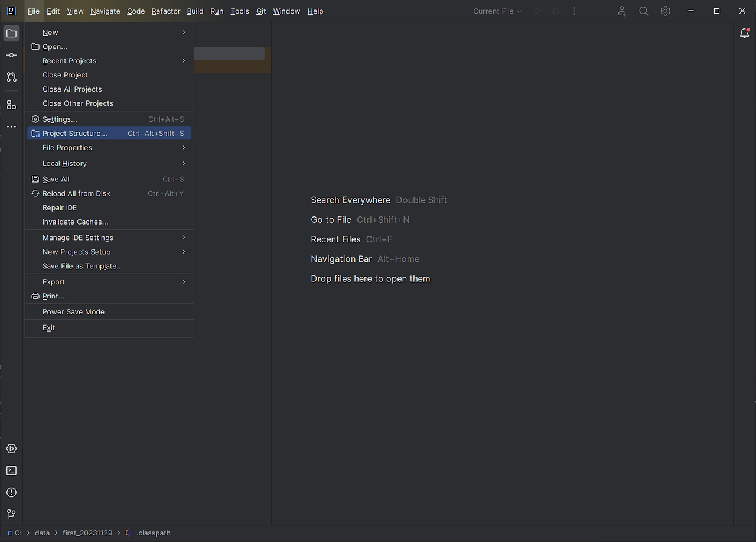View notifications via bell icon

(x=744, y=33)
